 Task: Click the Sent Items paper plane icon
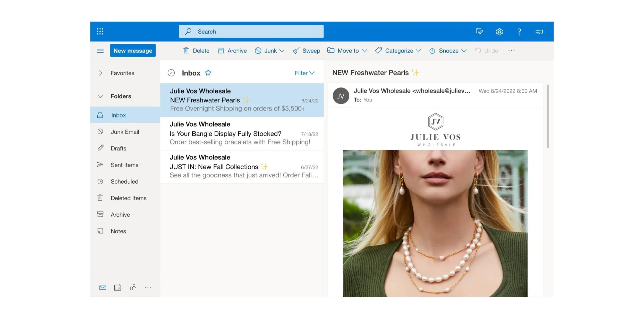tap(100, 165)
